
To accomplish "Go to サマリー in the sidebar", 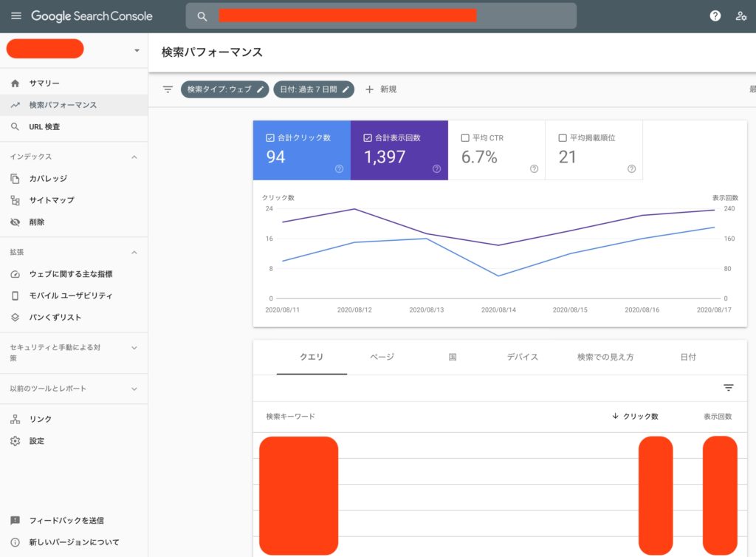I will pos(74,83).
